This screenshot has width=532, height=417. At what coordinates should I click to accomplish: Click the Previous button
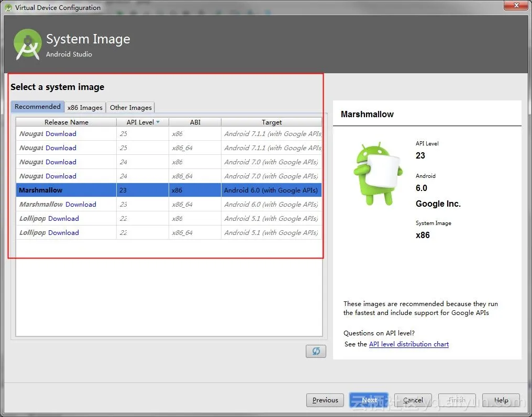click(325, 400)
